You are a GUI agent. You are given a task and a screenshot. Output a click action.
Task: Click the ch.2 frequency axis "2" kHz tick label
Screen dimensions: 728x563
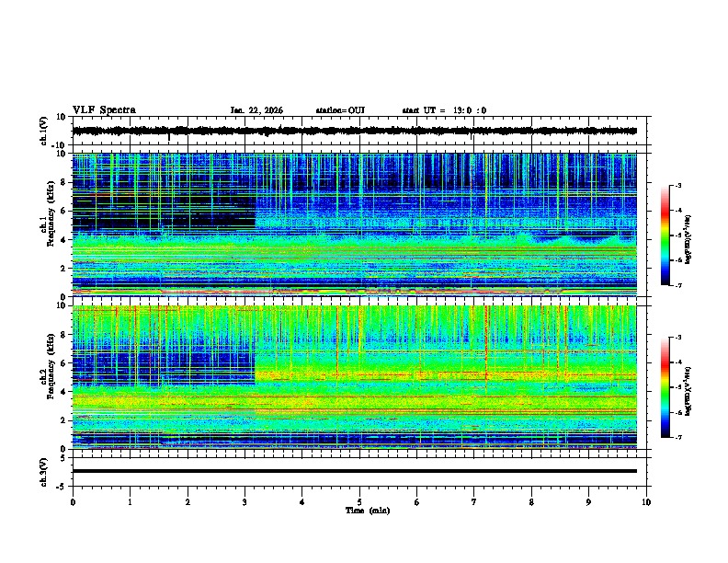(63, 420)
